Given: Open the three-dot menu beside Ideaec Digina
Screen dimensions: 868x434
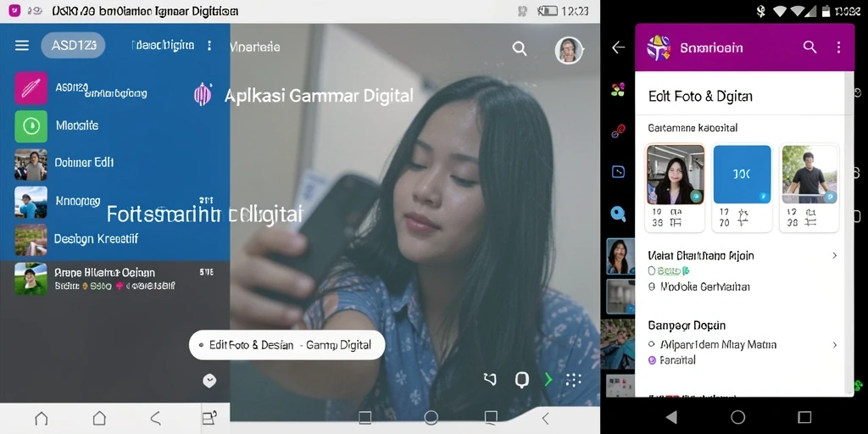Looking at the screenshot, I should point(209,46).
